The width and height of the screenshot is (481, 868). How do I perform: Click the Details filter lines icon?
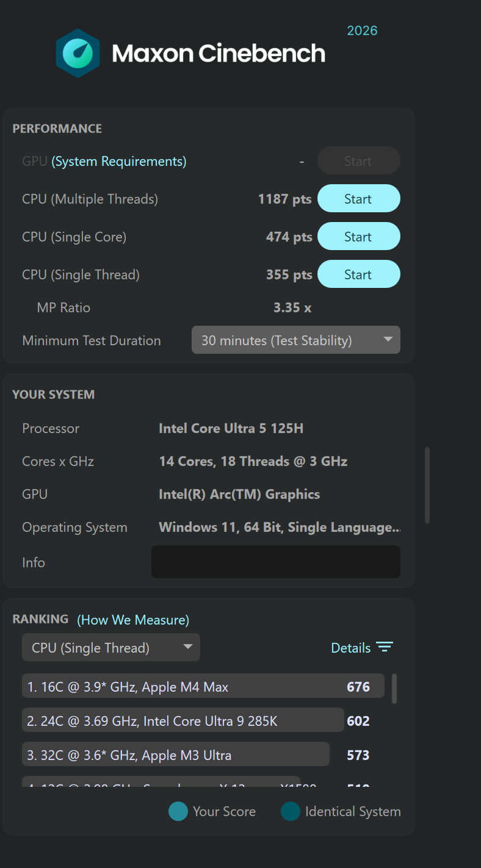(x=385, y=647)
